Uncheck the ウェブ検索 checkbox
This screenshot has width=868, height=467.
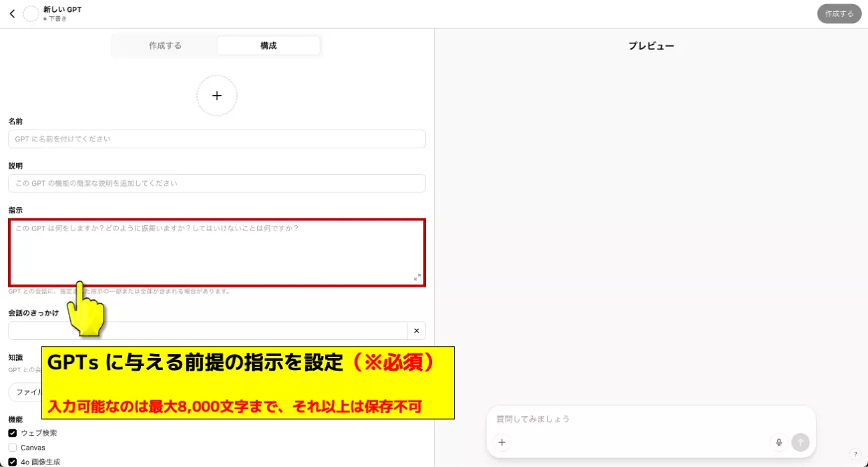[13, 433]
